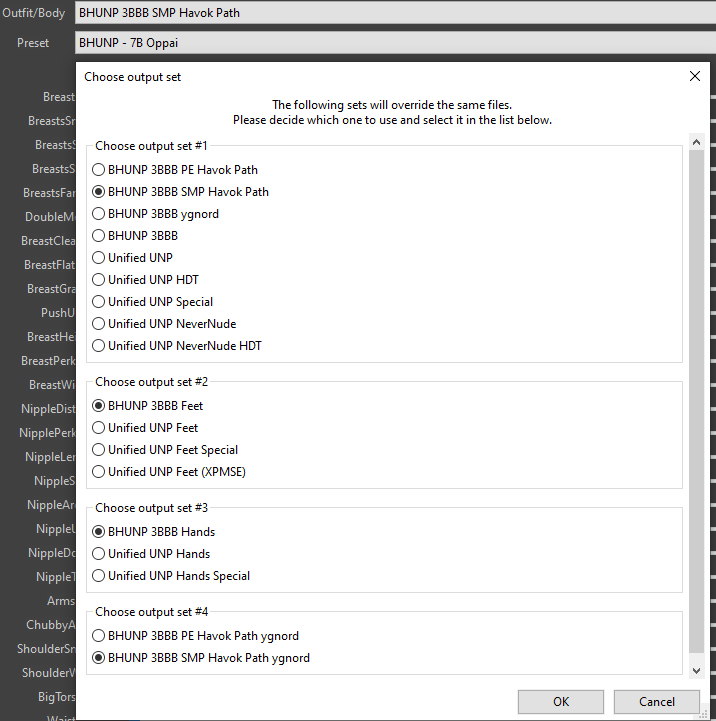Click OK to confirm output sets
Screen dimensions: 716x721
(x=560, y=702)
